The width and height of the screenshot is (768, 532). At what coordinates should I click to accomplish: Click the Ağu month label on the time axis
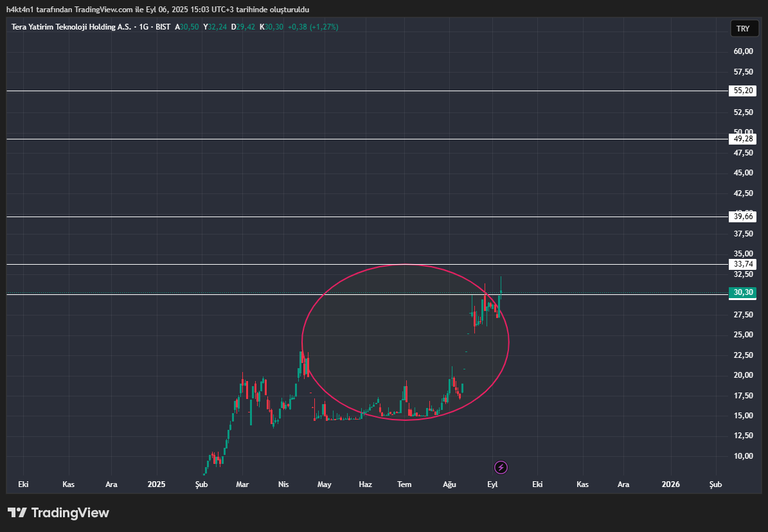[x=449, y=484]
